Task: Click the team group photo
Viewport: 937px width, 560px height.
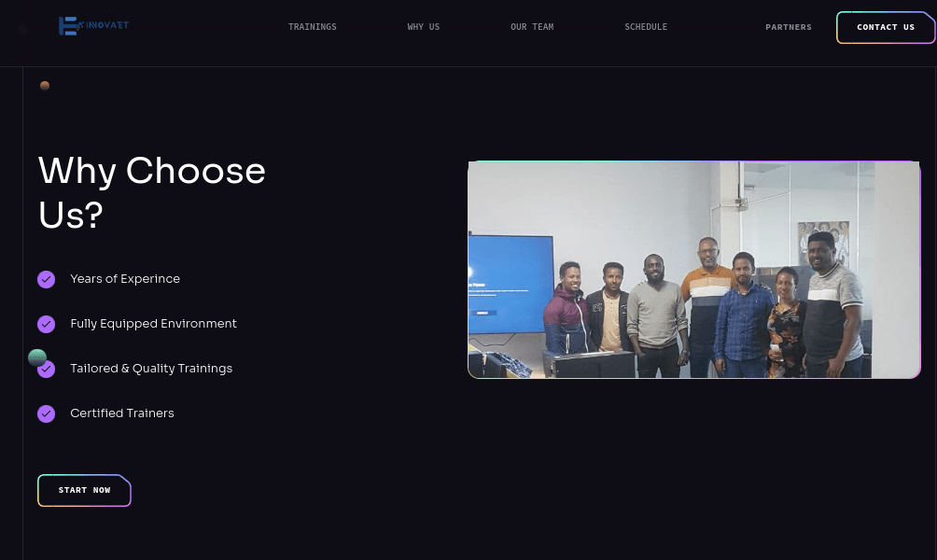Action: pos(693,270)
